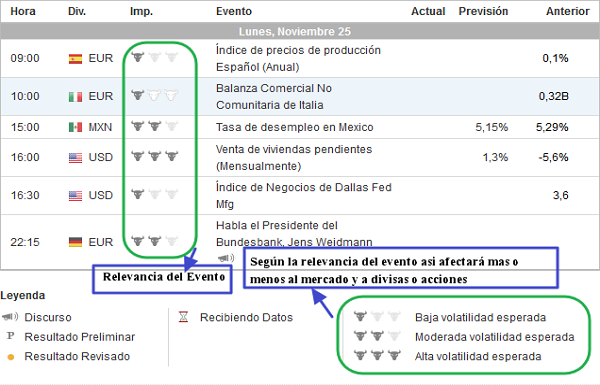Viewport: 600px width, 385px height.
Task: Click the 5,15% forecast value
Action: pos(492,127)
